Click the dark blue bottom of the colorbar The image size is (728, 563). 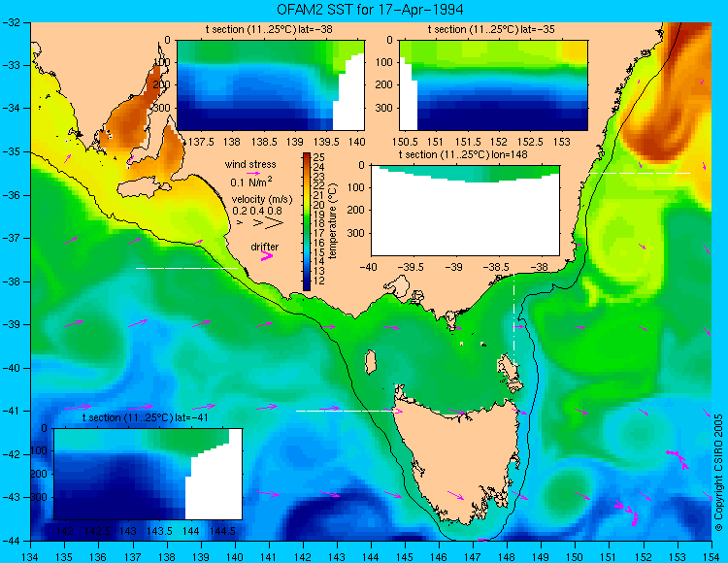tap(307, 286)
